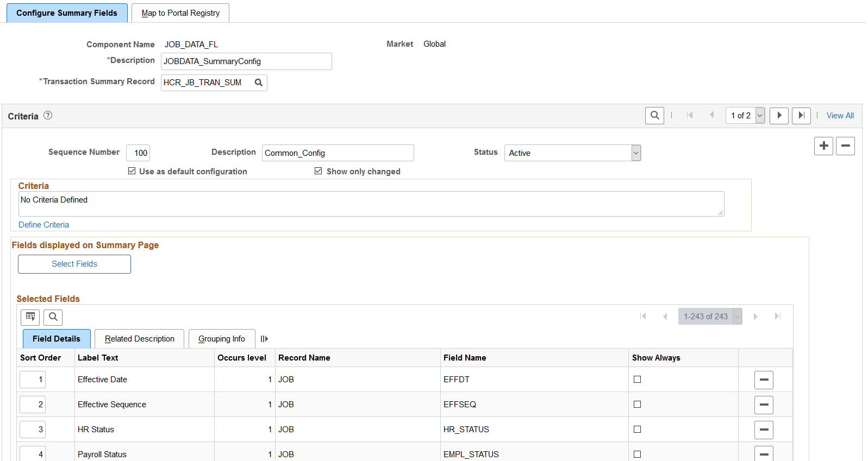Go to previous page of Selected Fields
This screenshot has height=461, width=868.
665,316
